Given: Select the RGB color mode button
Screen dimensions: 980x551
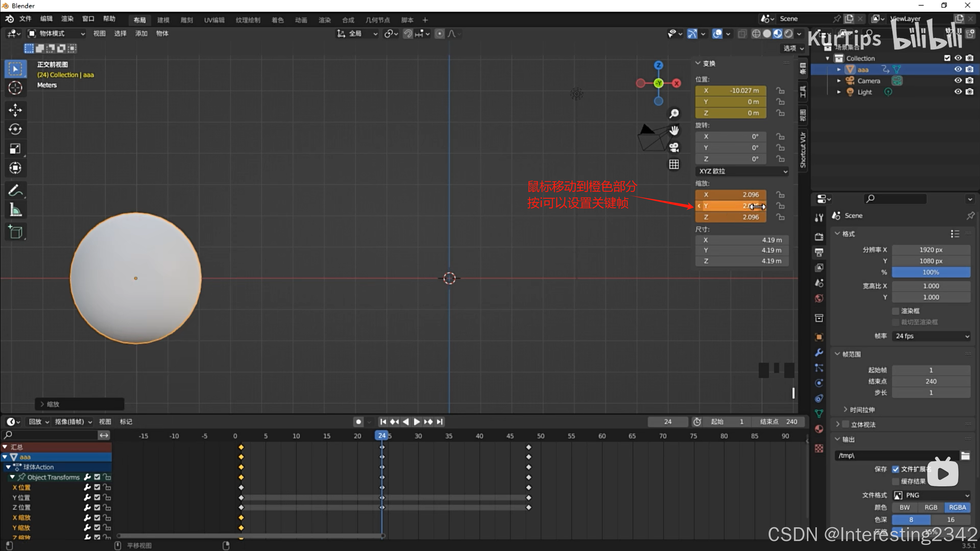Looking at the screenshot, I should [931, 507].
